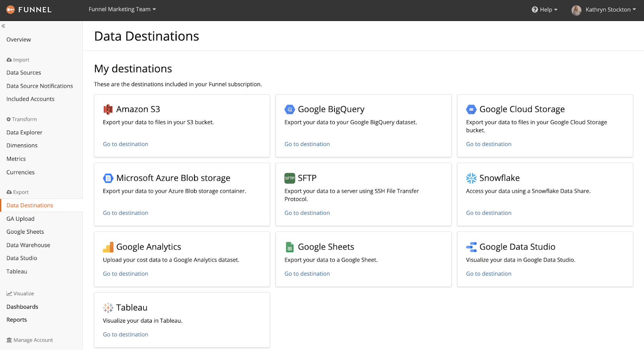Click the Google Data Studio icon
The height and width of the screenshot is (350, 644).
point(471,247)
